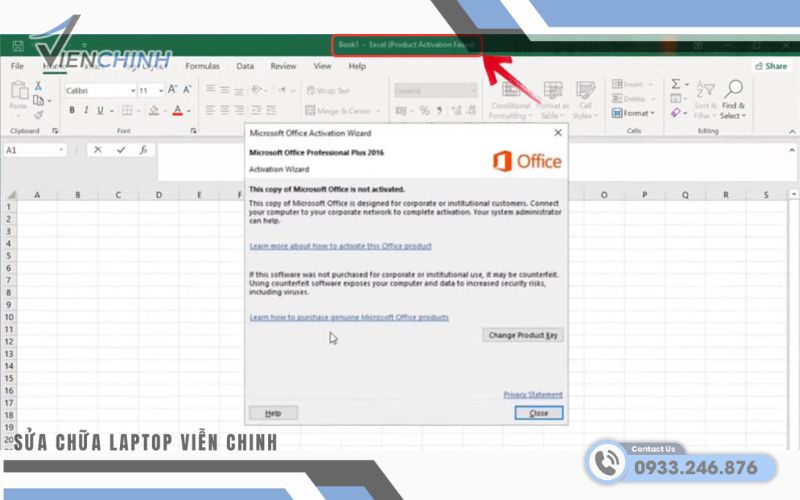800x500 pixels.
Task: Click the Align Right icon
Action: 239,110
